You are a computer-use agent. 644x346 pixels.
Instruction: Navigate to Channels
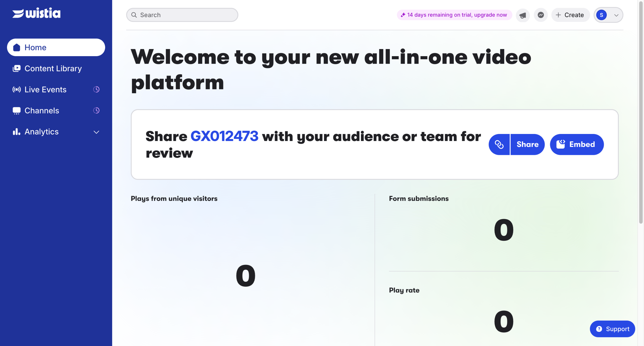(42, 111)
